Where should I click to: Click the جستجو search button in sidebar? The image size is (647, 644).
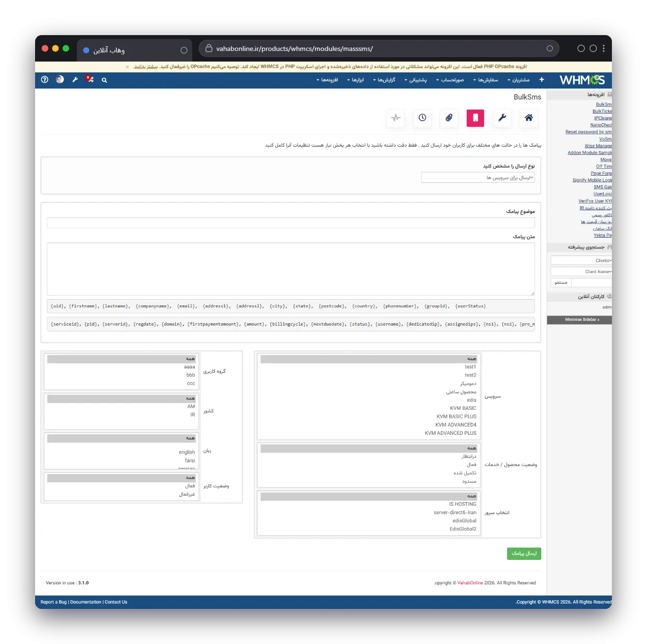561,283
